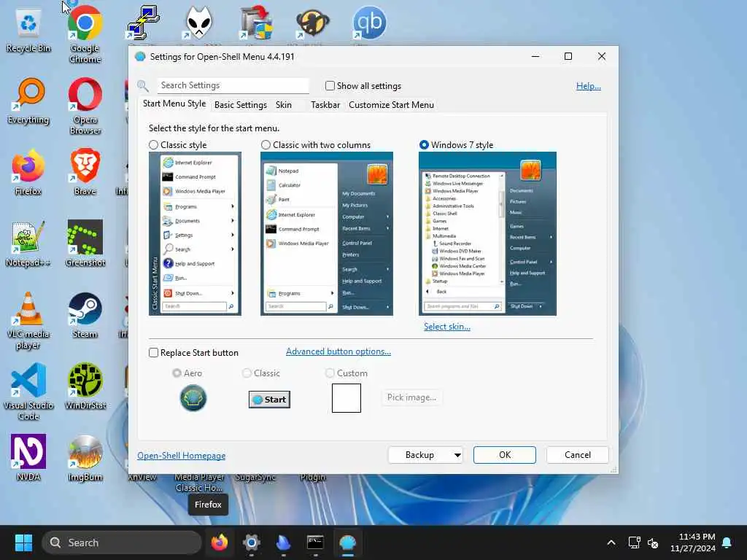Click the magnifier icon beside Search Settings
The image size is (747, 560).
pos(142,86)
